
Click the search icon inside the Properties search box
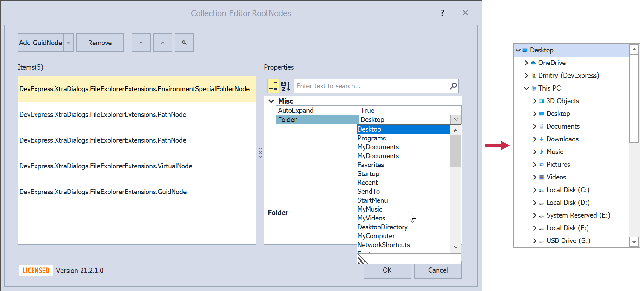[x=453, y=86]
